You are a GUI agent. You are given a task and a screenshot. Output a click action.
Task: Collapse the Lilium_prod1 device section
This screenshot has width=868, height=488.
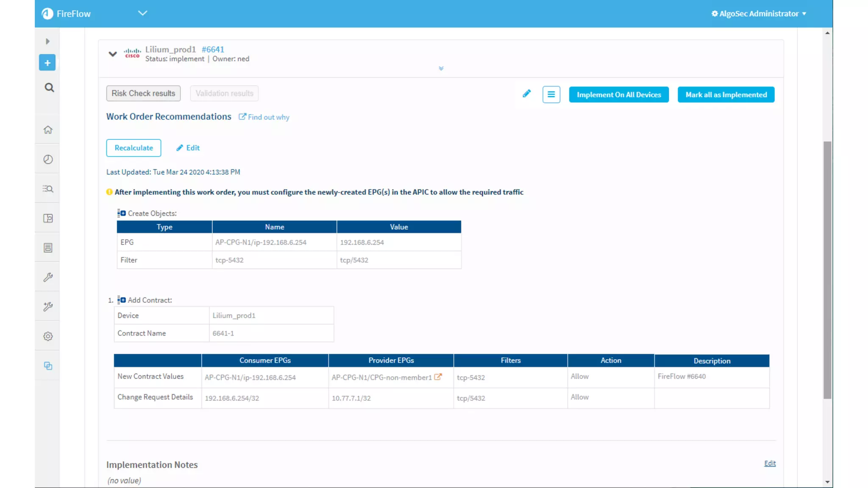(112, 54)
